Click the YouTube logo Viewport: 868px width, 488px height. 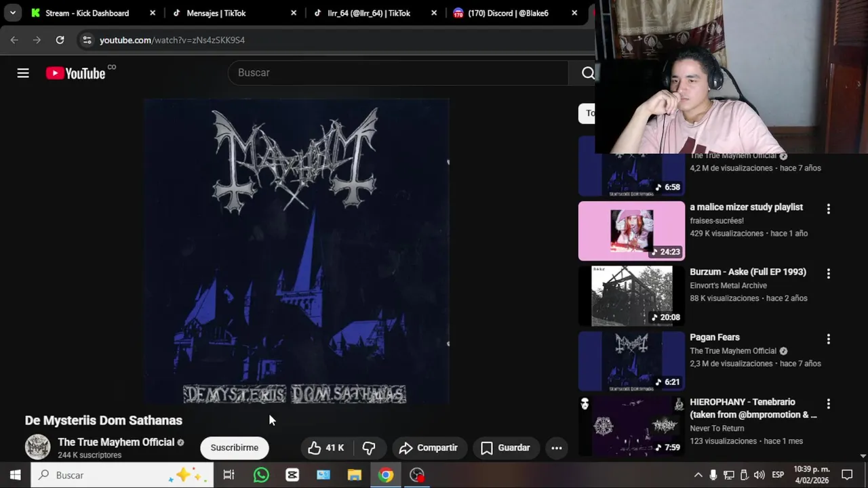pyautogui.click(x=75, y=73)
